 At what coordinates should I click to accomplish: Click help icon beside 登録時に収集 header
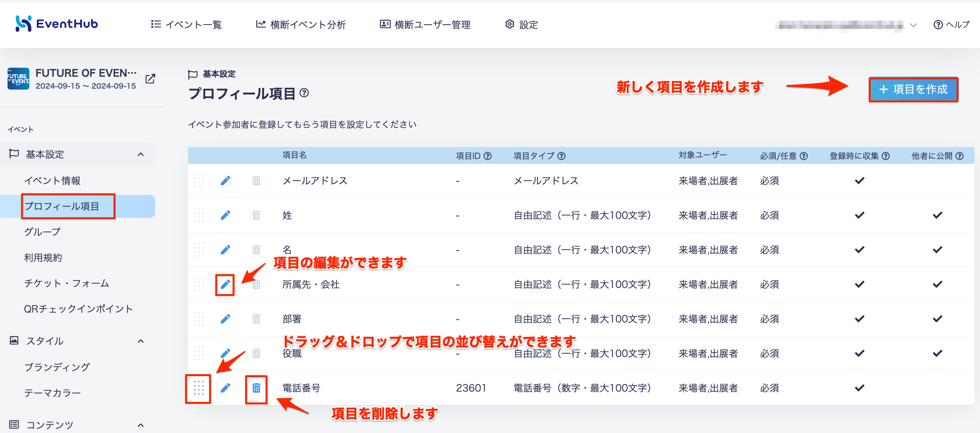886,156
